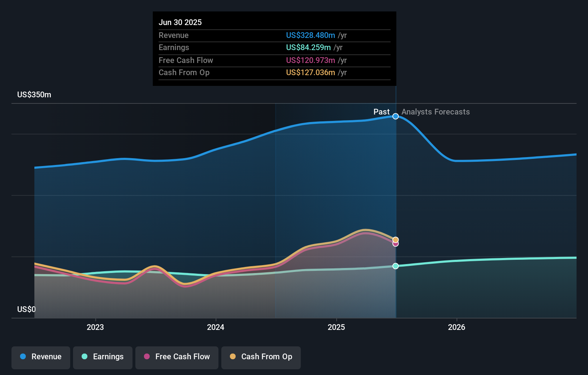This screenshot has height=375, width=588.
Task: Select the teal Earnings data point marker
Action: 395,266
